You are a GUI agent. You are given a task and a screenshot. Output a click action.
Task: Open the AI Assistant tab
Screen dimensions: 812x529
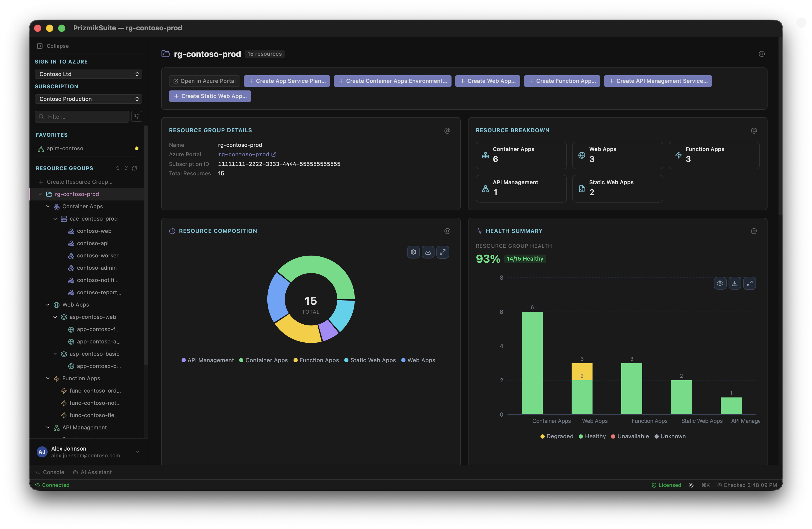(x=92, y=472)
